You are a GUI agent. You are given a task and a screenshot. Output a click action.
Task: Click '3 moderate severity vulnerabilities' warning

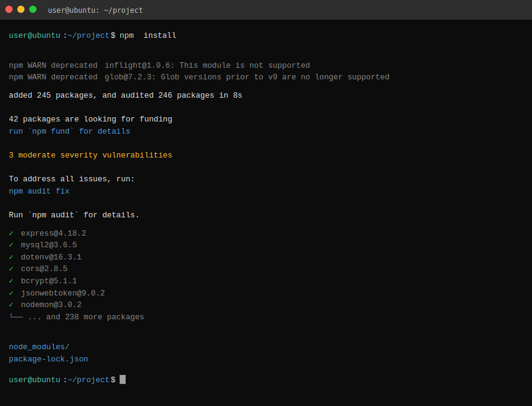pyautogui.click(x=90, y=155)
